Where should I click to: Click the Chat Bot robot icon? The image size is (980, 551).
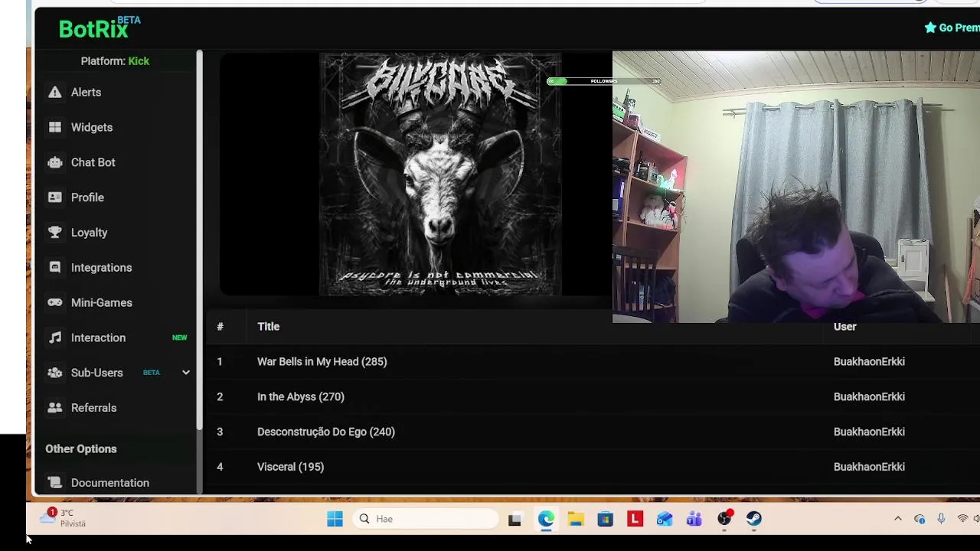point(54,162)
